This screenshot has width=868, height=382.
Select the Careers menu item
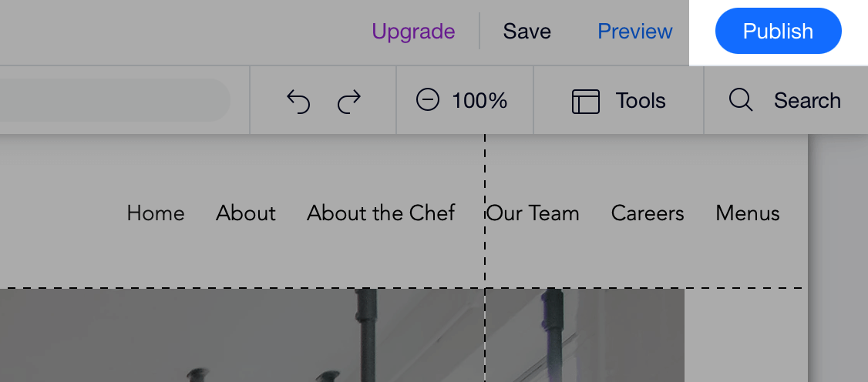coord(648,213)
